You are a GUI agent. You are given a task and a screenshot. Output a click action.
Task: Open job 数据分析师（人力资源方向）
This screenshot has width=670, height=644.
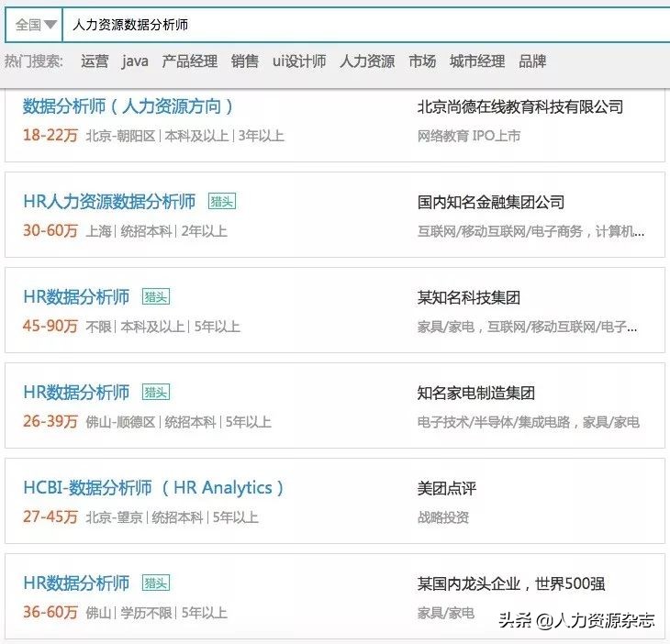click(128, 105)
